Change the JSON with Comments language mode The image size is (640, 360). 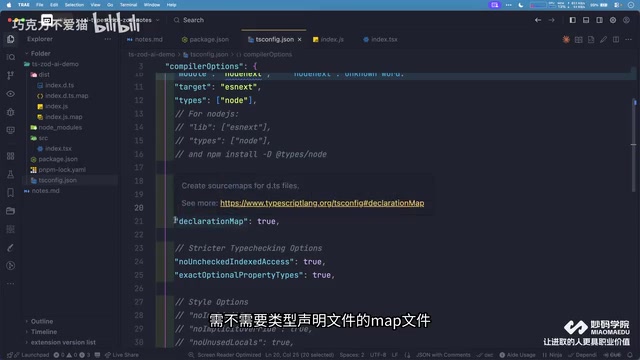point(443,355)
